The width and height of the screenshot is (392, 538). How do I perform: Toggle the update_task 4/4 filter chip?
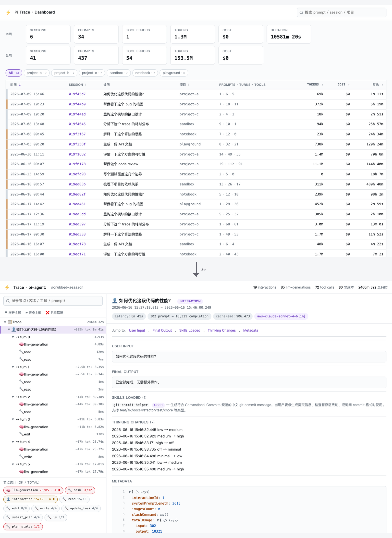81,508
